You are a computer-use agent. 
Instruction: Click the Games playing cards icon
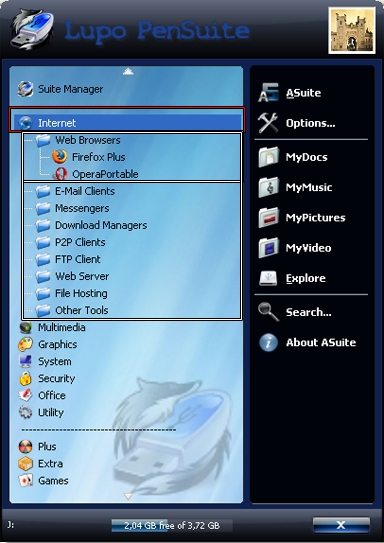tap(25, 480)
